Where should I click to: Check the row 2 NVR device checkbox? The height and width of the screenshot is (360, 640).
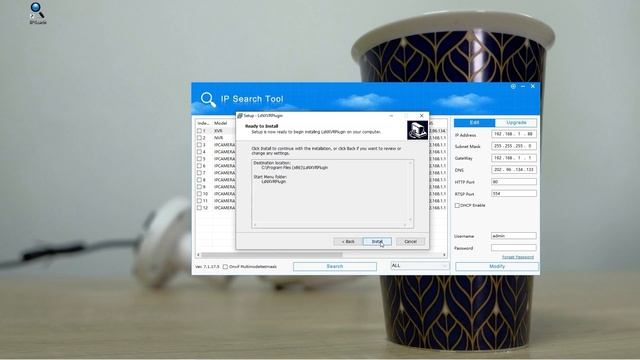[x=200, y=138]
